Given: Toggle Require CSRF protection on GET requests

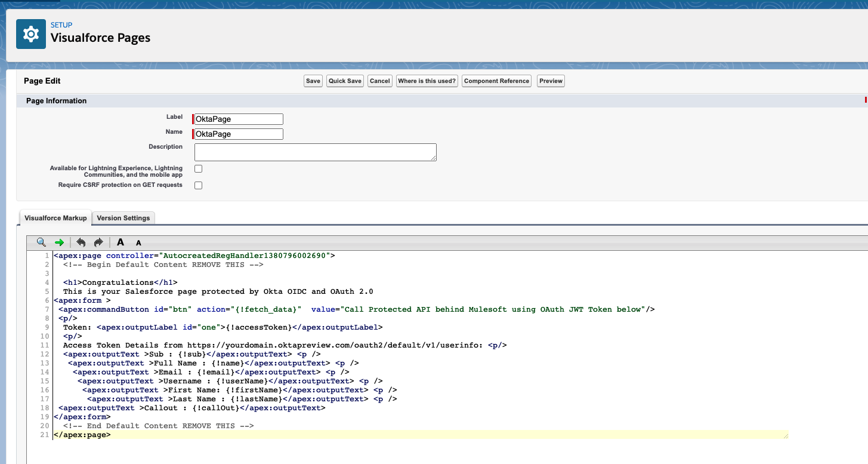Looking at the screenshot, I should pos(199,186).
